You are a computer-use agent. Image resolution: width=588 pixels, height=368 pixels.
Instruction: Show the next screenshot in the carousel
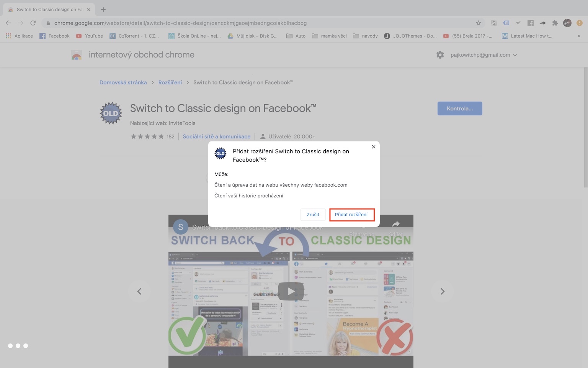443,291
